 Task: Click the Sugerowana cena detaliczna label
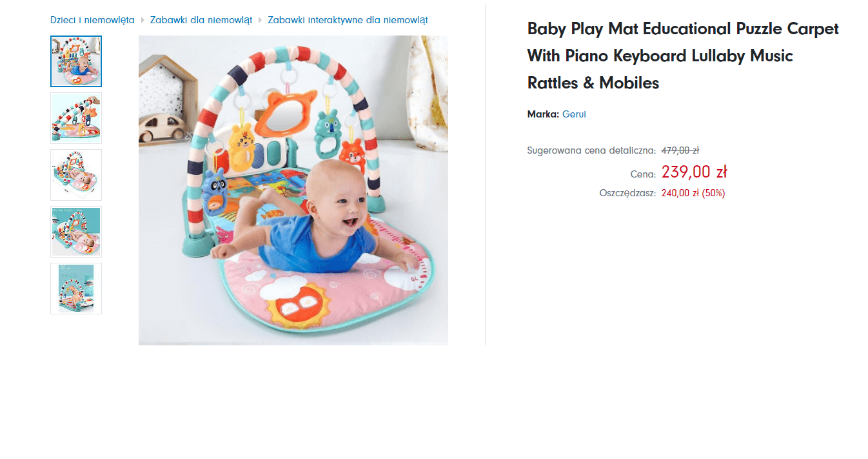coord(591,150)
